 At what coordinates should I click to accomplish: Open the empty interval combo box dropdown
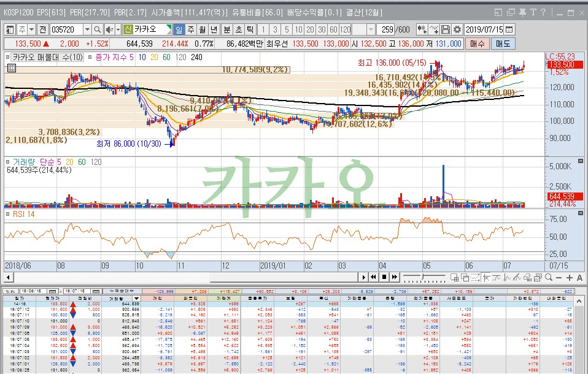tap(371, 29)
